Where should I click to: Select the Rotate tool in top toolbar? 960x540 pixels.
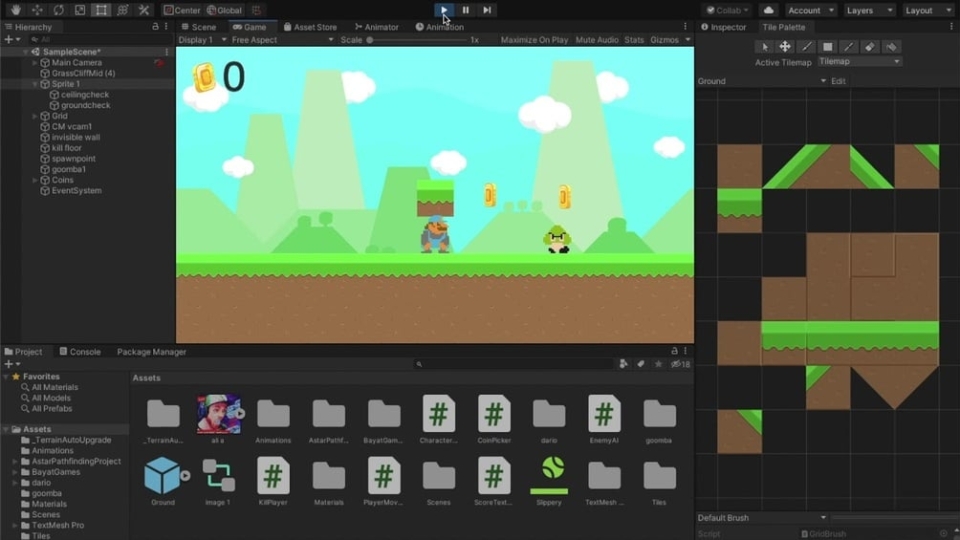pos(58,10)
